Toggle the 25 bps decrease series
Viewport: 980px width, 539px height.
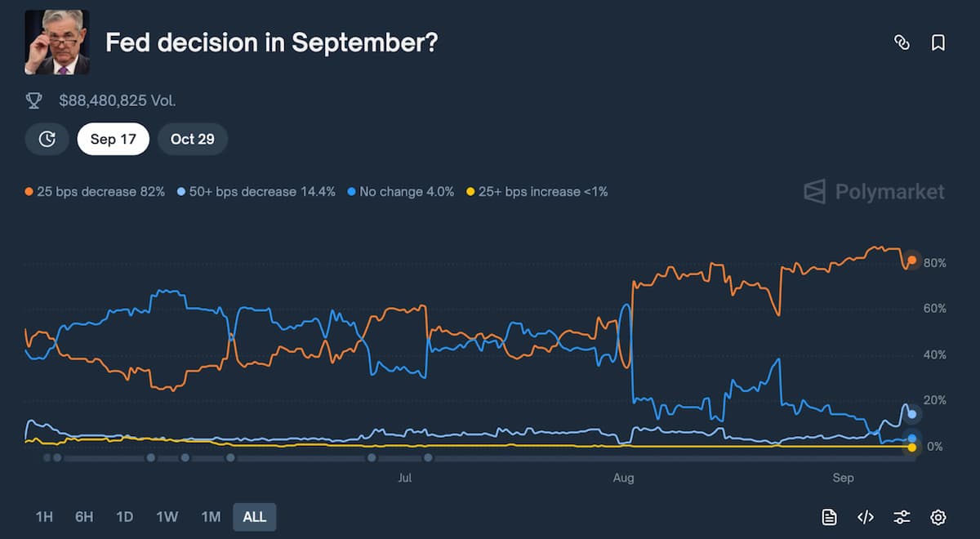(94, 191)
